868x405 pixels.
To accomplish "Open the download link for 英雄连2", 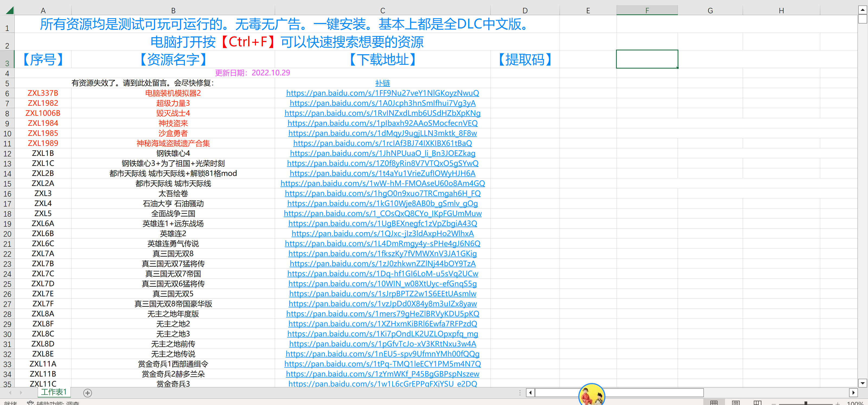I will click(x=382, y=233).
